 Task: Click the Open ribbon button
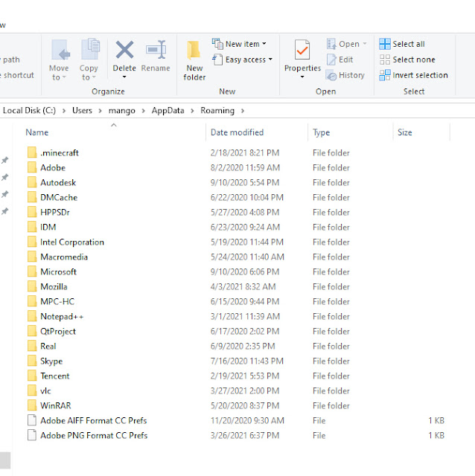point(346,44)
